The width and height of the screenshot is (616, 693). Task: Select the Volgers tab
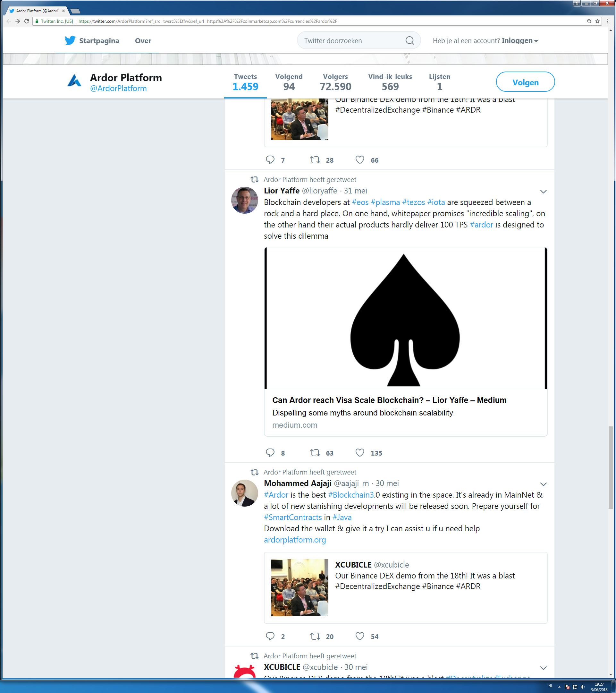pyautogui.click(x=335, y=82)
